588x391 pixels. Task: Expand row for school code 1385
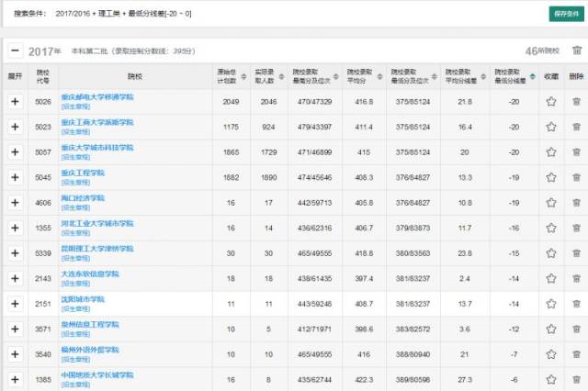coord(15,379)
